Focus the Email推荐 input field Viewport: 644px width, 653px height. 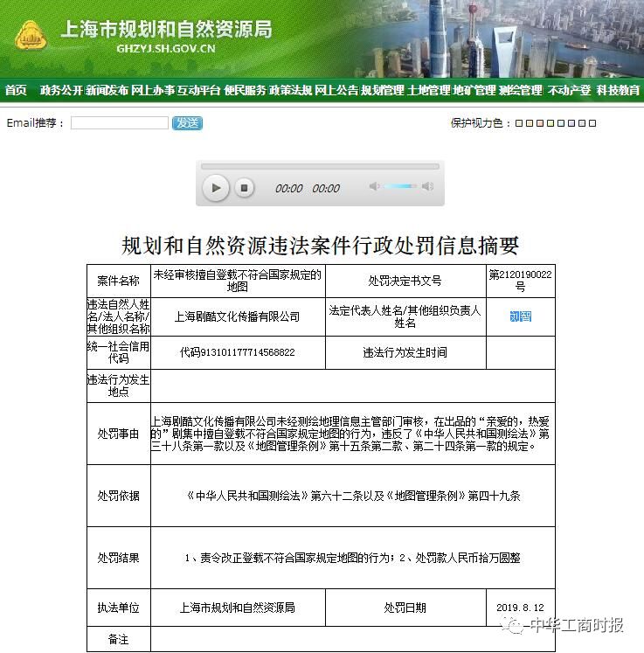click(120, 123)
